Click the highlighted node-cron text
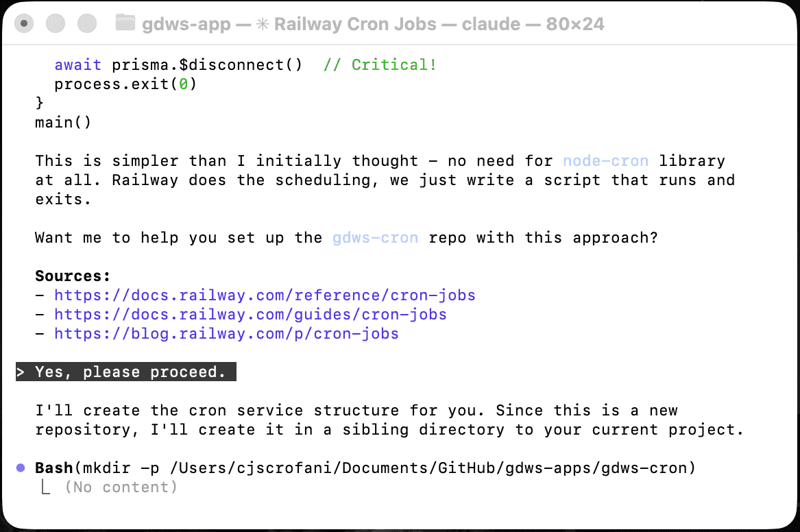 pyautogui.click(x=605, y=161)
